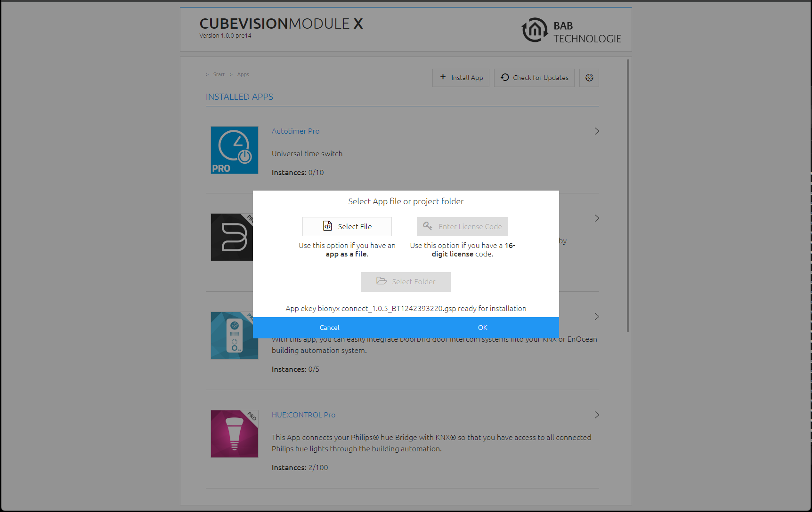The height and width of the screenshot is (512, 812).
Task: Expand the second app row chevron
Action: pyautogui.click(x=597, y=218)
